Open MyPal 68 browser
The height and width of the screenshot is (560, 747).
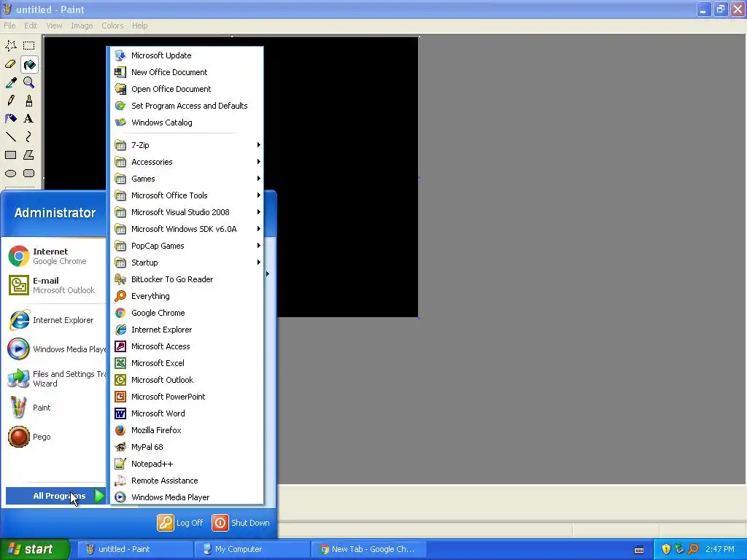(x=187, y=447)
